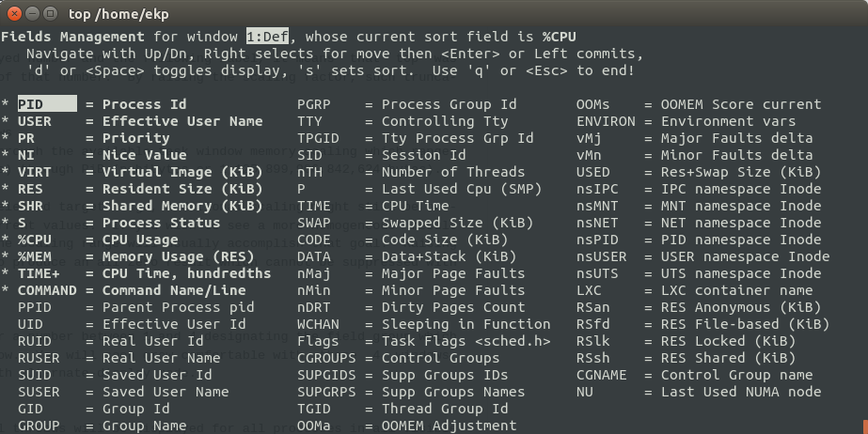Screen dimensions: 868x434
Task: Select the nsNET field entry
Action: pos(699,223)
